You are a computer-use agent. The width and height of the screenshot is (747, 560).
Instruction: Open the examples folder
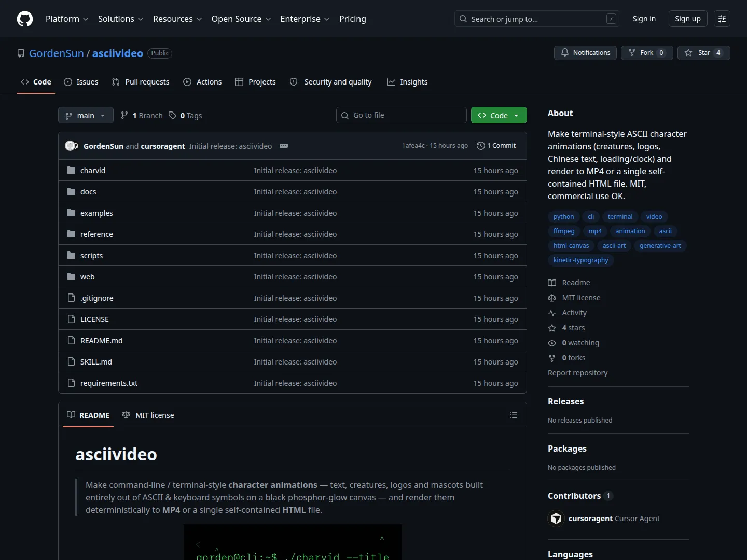(96, 213)
